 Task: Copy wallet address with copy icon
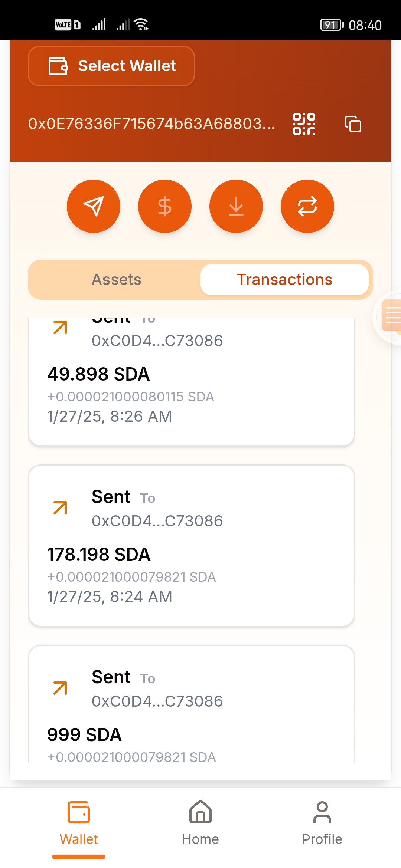pos(353,124)
